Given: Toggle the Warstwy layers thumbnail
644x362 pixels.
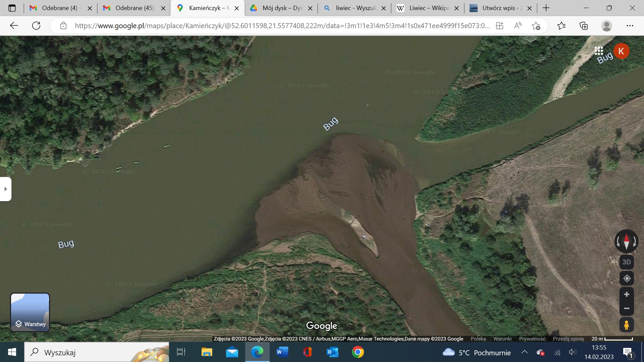Looking at the screenshot, I should pos(30,312).
